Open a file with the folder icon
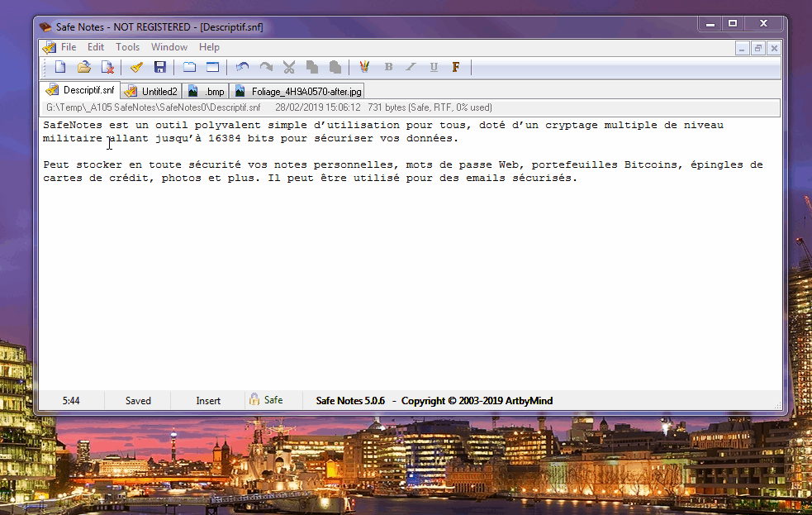 [x=84, y=67]
